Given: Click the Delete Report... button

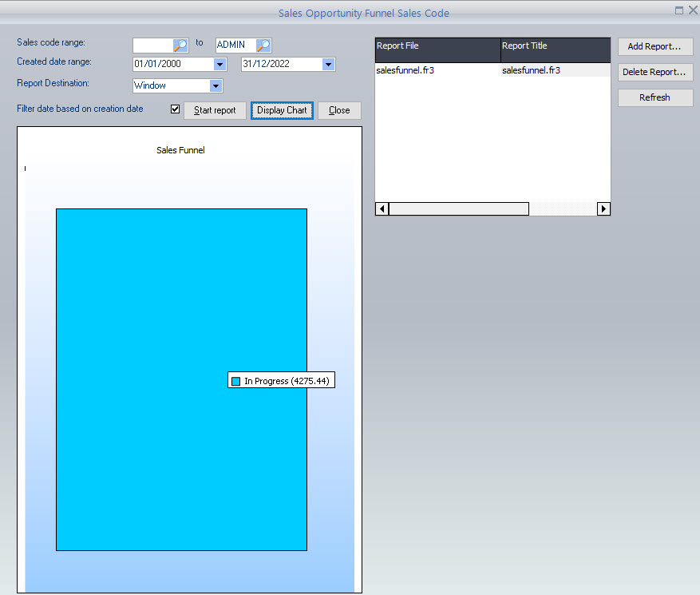Looking at the screenshot, I should click(x=655, y=72).
